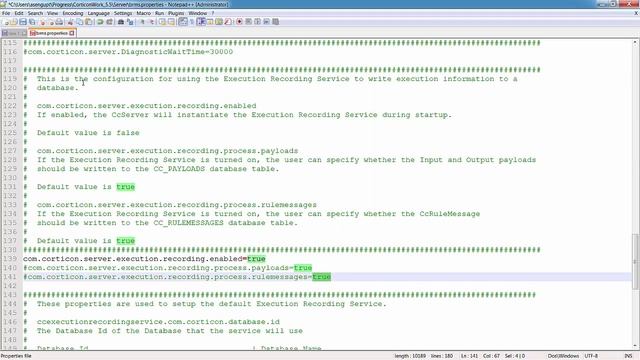Open the View menu
The image size is (640, 360).
point(52,13)
